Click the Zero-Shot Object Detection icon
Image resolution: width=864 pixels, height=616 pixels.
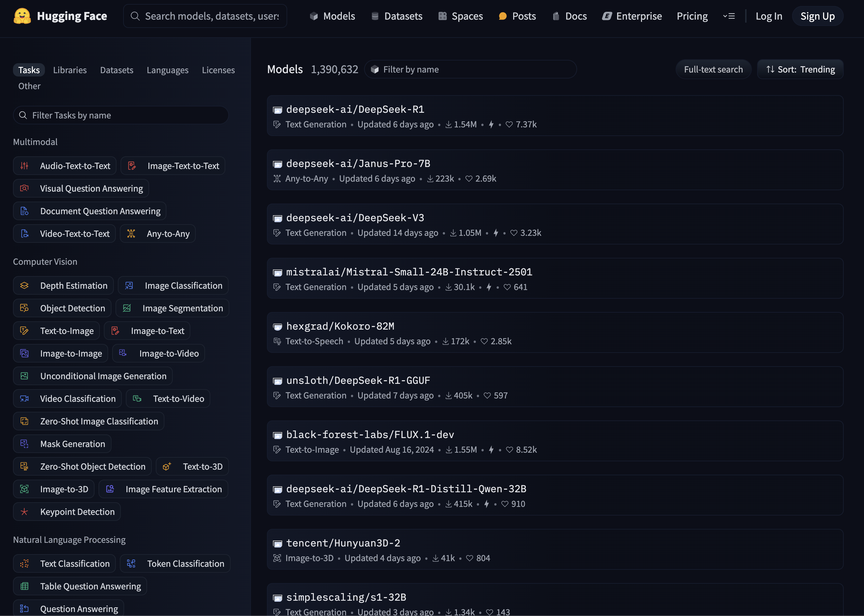click(x=24, y=467)
